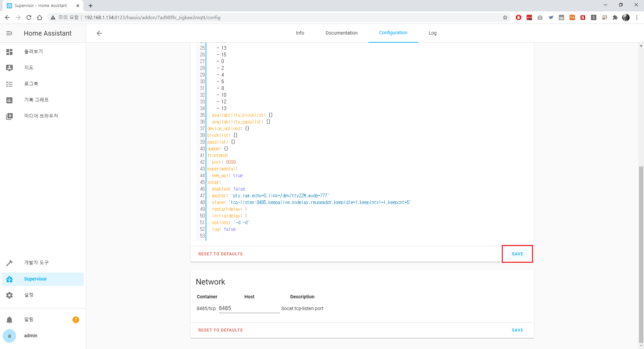Click the Chrome profile avatar

pos(626,17)
